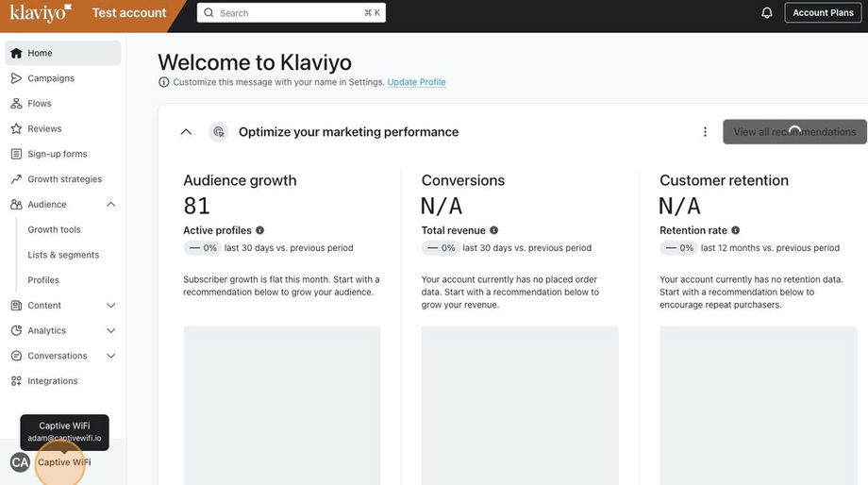Follow the Update Profile link
868x485 pixels.
point(416,82)
